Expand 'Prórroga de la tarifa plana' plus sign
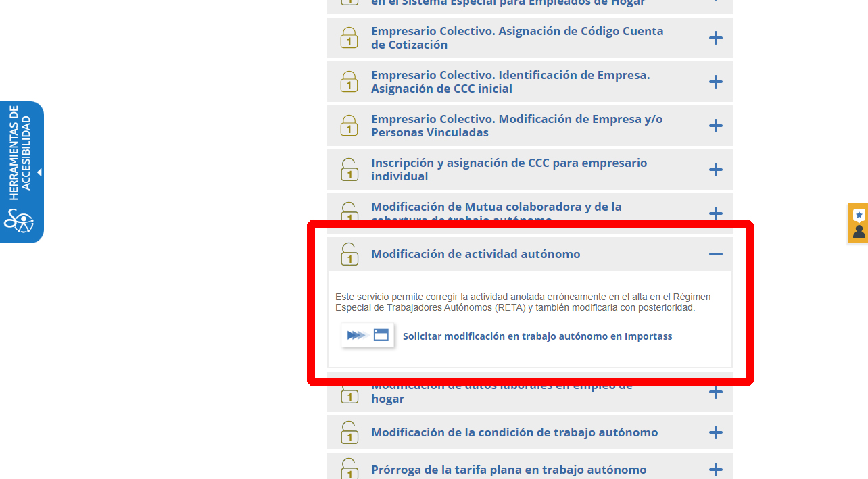Image resolution: width=868 pixels, height=479 pixels. [716, 470]
